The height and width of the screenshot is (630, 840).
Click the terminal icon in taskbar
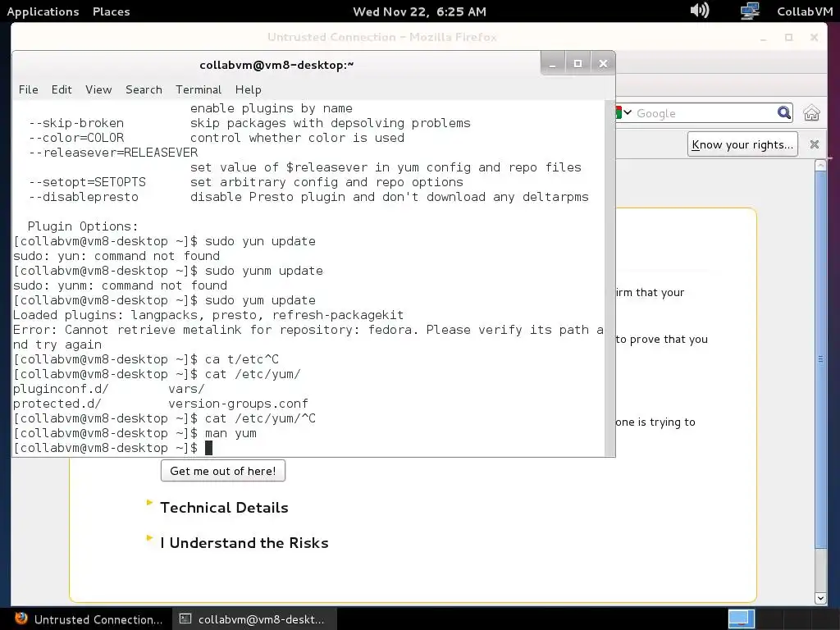(185, 619)
